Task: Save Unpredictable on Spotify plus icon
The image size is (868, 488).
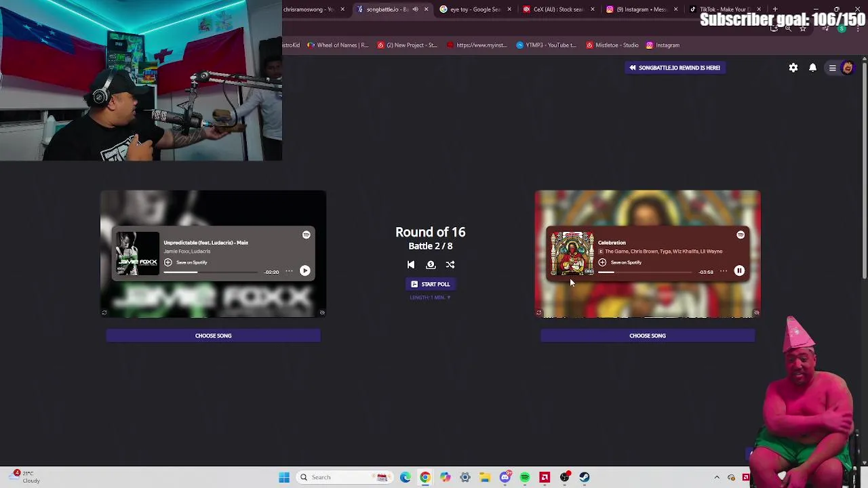Action: click(x=168, y=262)
